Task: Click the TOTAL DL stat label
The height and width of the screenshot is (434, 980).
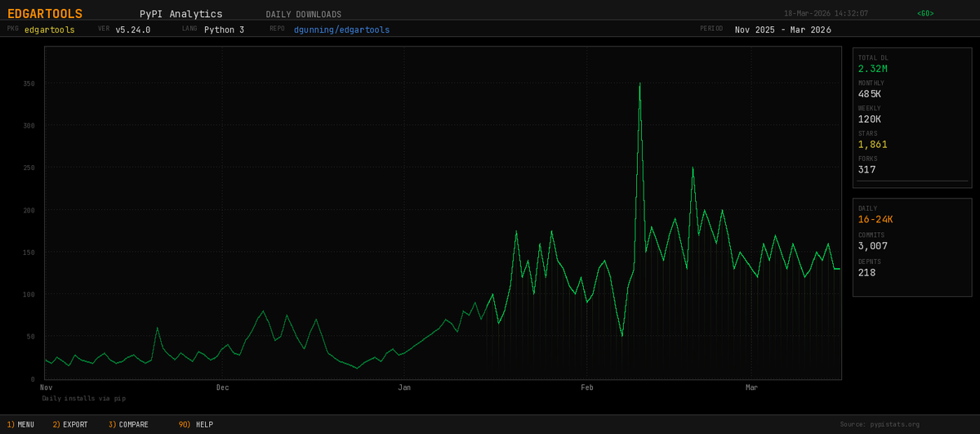Action: [x=871, y=58]
